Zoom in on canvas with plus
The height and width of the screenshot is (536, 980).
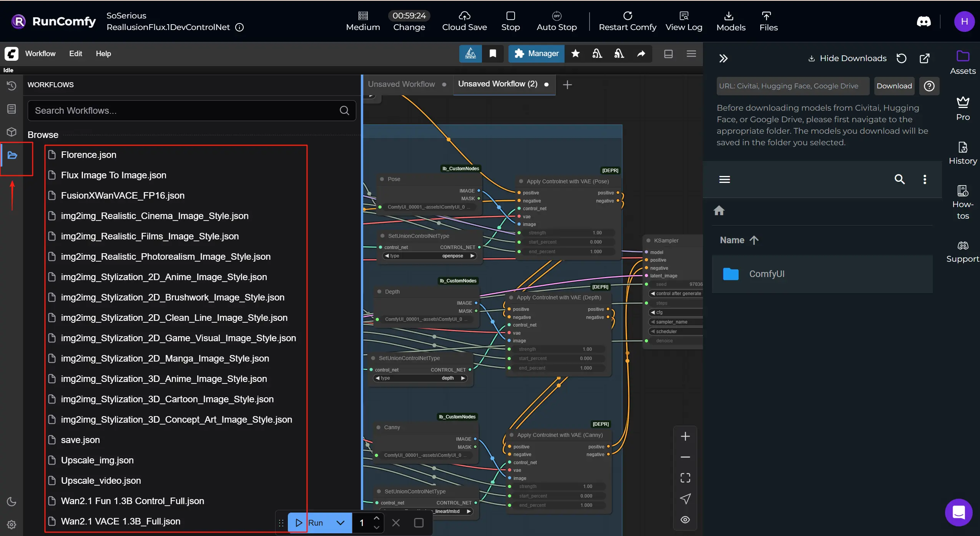[685, 436]
